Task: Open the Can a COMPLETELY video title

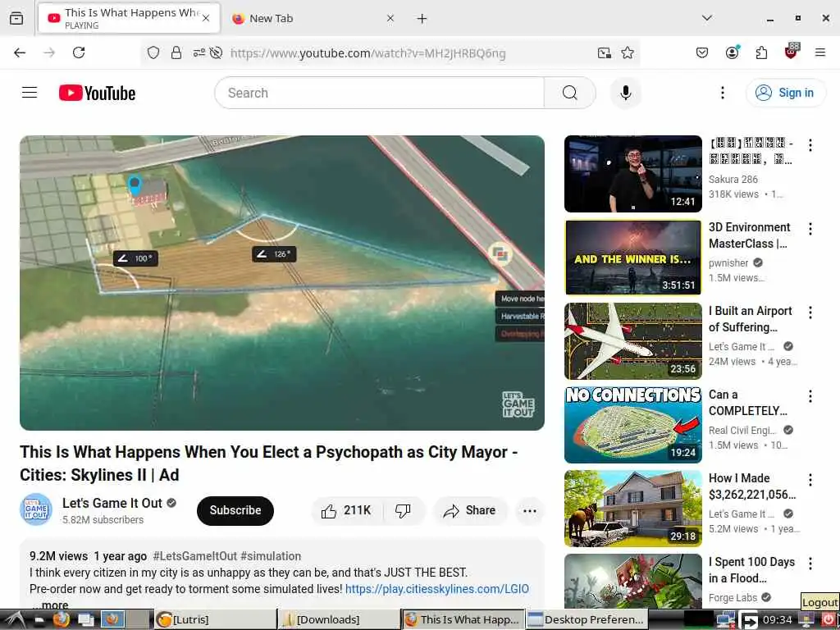Action: point(748,402)
